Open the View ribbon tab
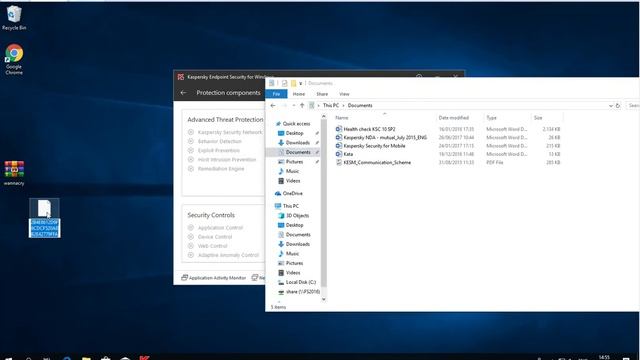Image resolution: width=640 pixels, height=360 pixels. coord(344,94)
